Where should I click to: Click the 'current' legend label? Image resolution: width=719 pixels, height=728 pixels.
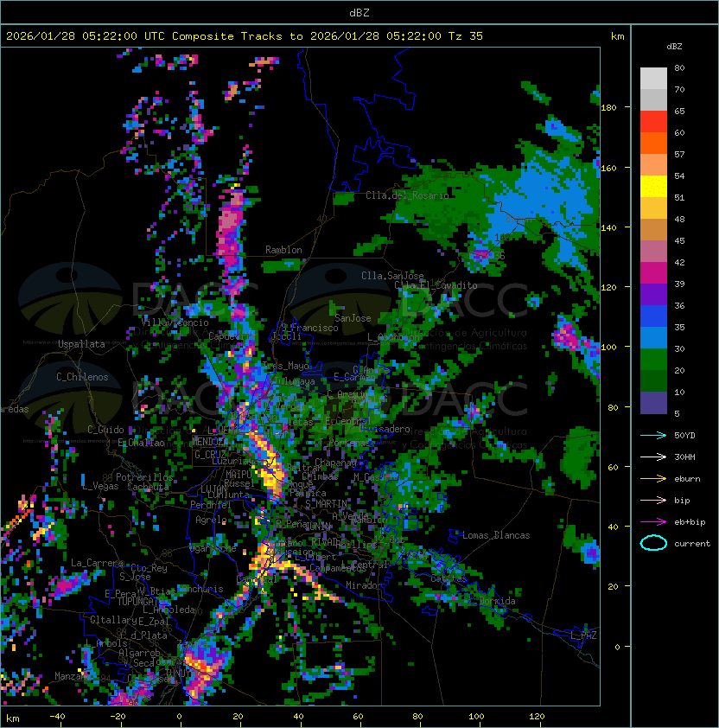(692, 544)
